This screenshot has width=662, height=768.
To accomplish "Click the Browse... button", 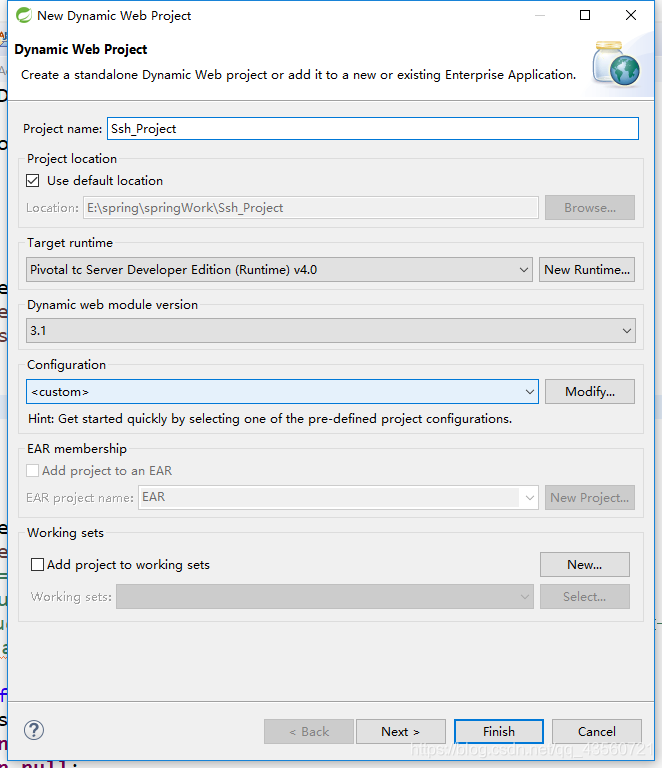I will click(x=590, y=208).
